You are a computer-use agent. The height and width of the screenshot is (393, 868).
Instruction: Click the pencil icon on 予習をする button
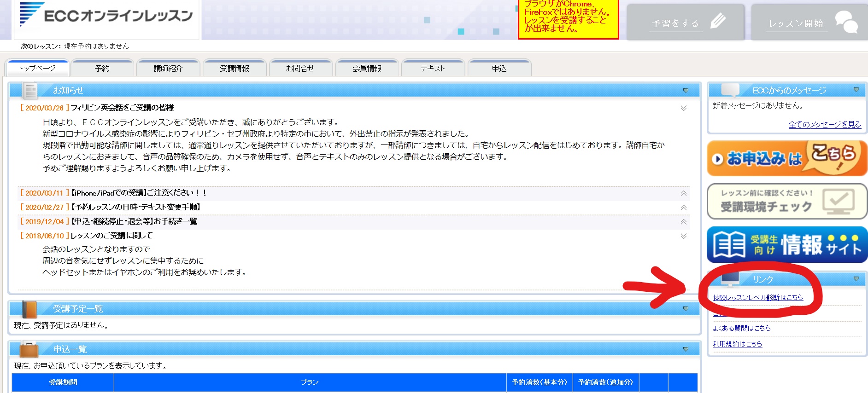point(718,21)
